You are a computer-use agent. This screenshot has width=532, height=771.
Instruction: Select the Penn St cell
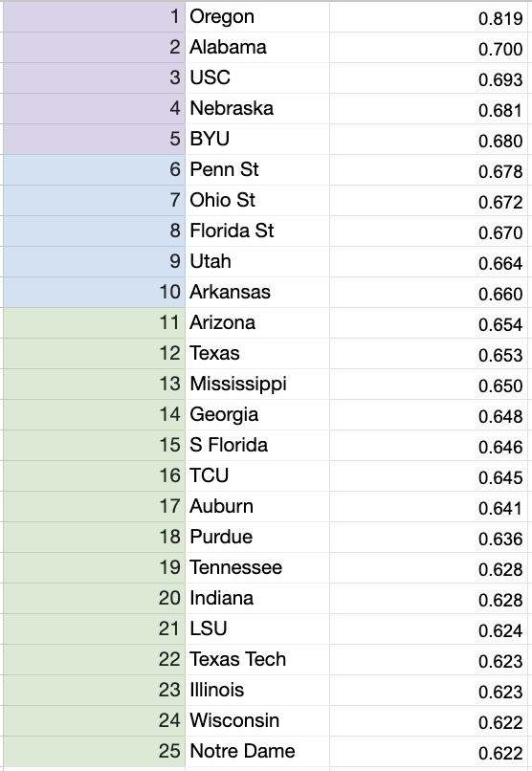[x=257, y=170]
